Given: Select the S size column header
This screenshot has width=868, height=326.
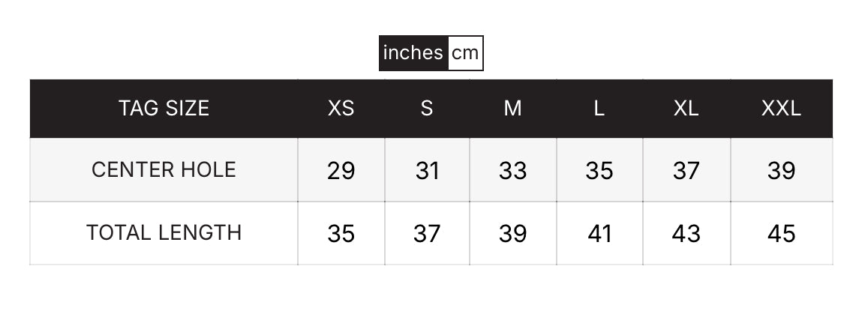Looking at the screenshot, I should [427, 108].
